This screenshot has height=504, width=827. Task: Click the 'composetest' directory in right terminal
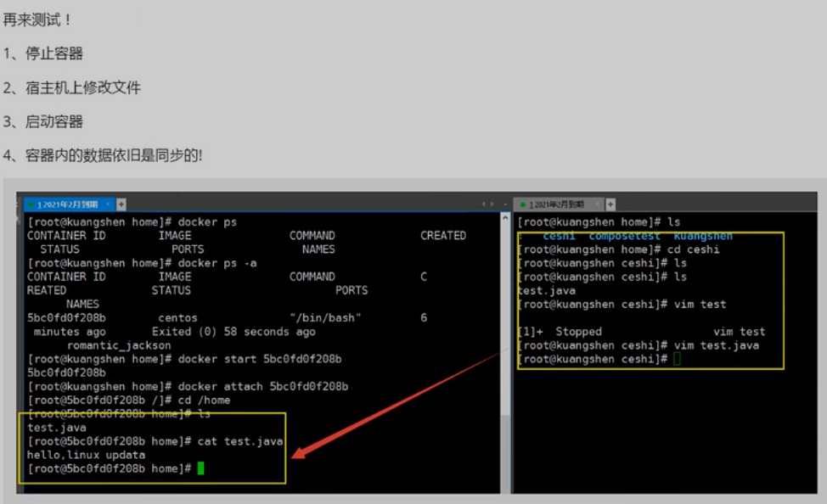(624, 236)
